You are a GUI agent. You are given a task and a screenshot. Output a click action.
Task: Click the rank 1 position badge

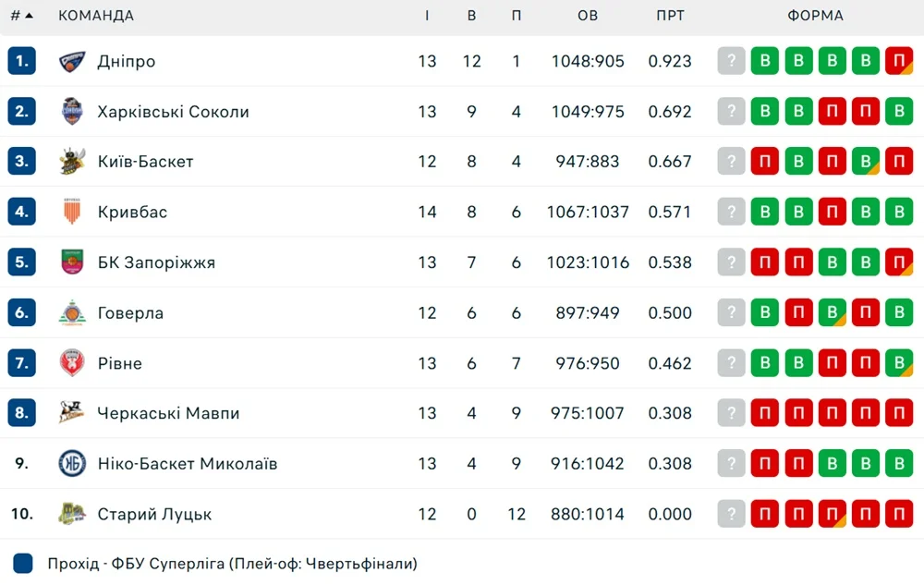coord(21,62)
